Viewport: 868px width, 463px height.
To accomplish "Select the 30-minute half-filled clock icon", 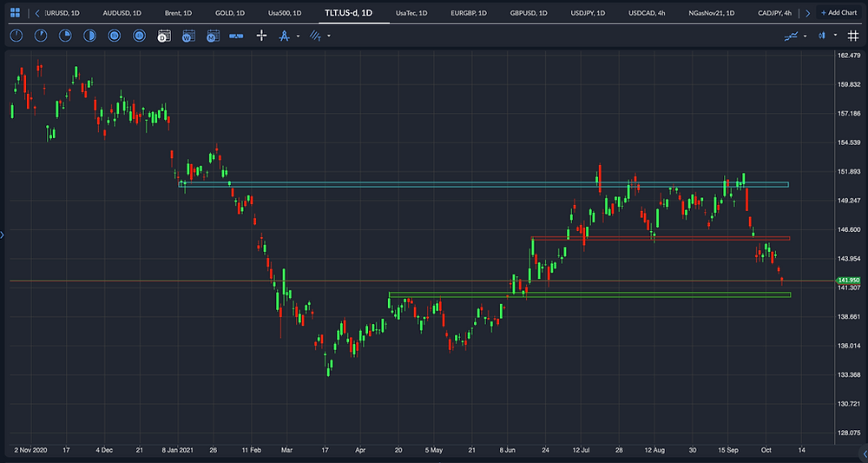I will [x=89, y=36].
